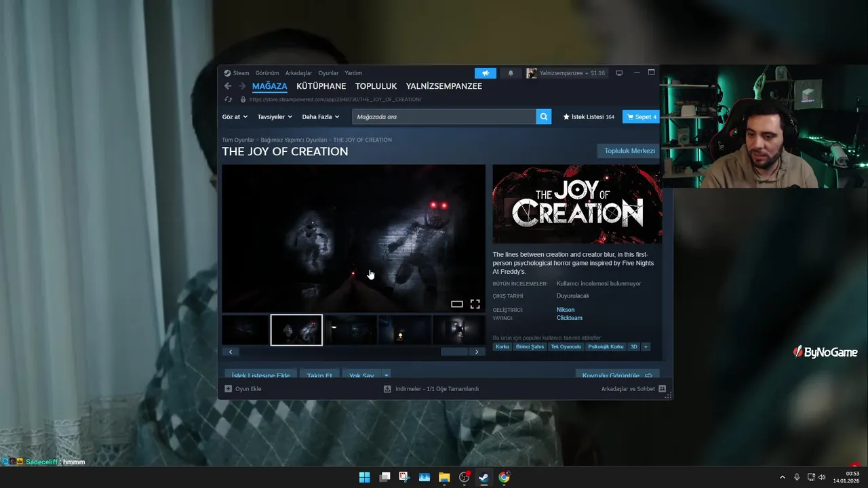Screen dimensions: 868x488
Task: Open publisher Clickteam link
Action: tap(570, 318)
